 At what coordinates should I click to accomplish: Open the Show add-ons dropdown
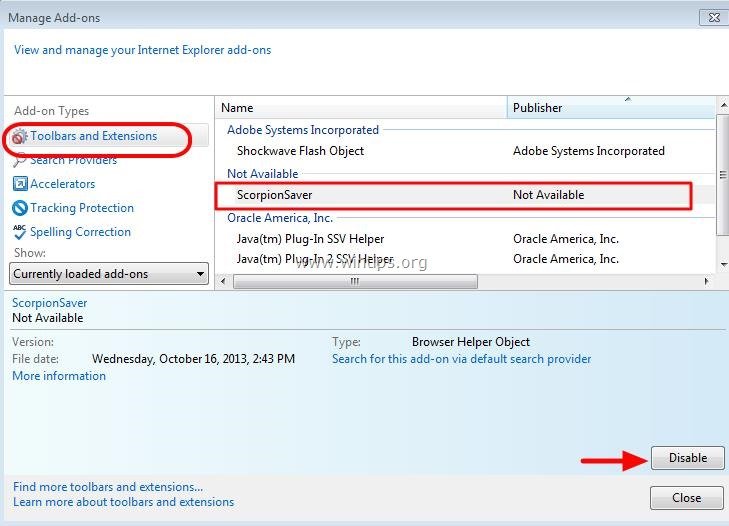pos(109,274)
